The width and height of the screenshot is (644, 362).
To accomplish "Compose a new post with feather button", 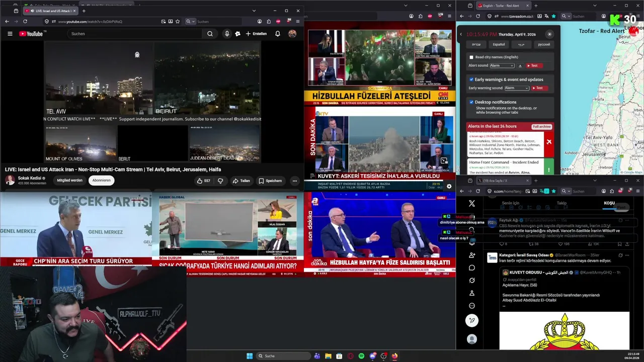I will 471,320.
